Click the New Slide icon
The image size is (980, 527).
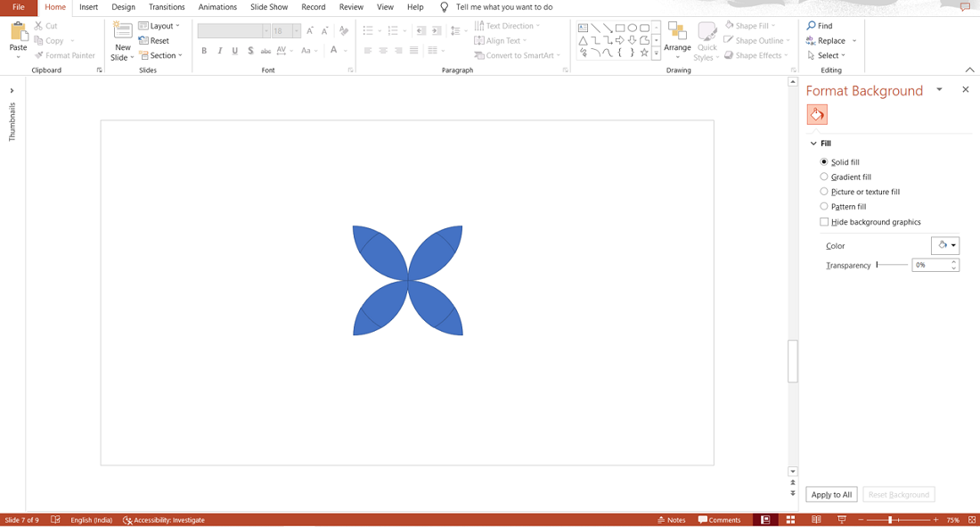(x=123, y=32)
